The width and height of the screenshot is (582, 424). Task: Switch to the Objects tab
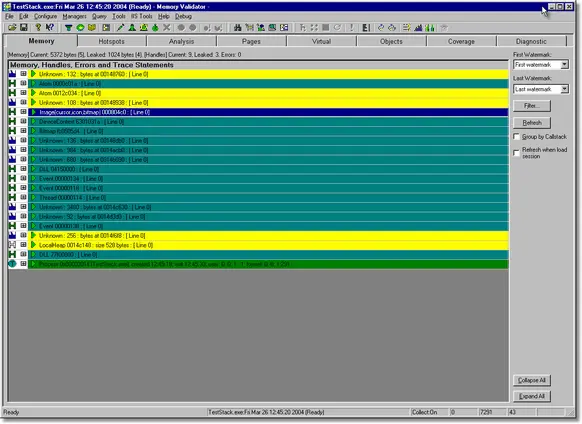pyautogui.click(x=391, y=41)
